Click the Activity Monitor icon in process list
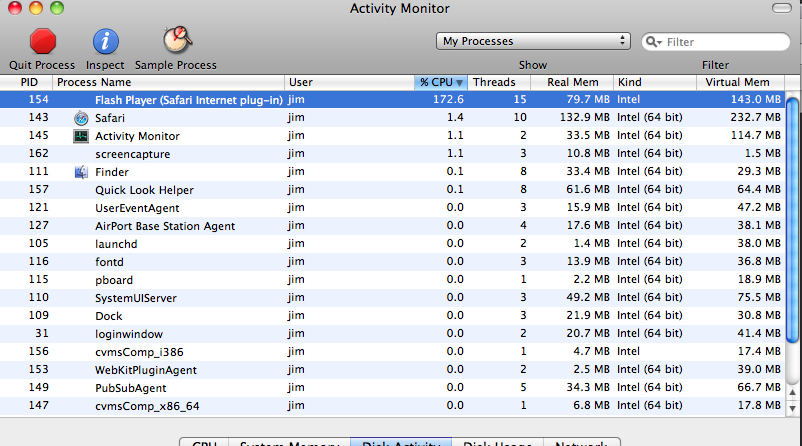The width and height of the screenshot is (802, 446). coord(81,136)
